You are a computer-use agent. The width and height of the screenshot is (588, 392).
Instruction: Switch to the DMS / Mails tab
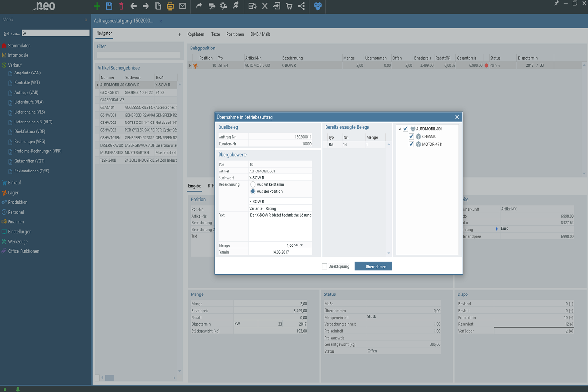[x=260, y=34]
